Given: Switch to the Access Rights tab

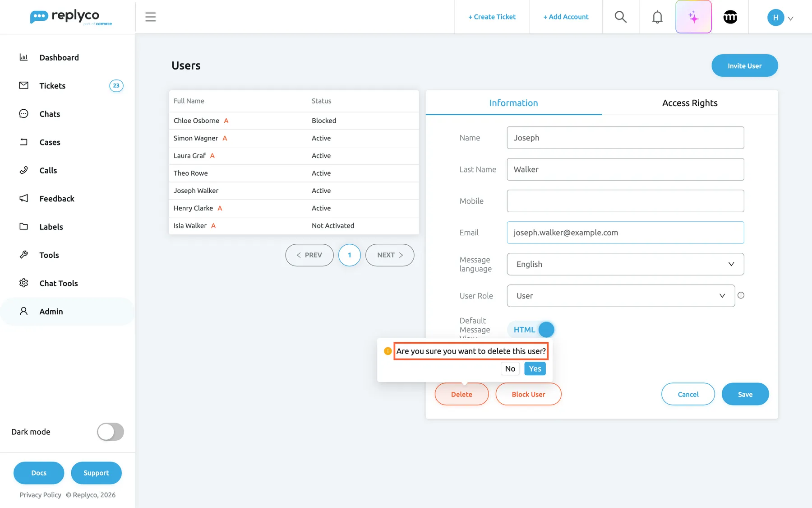Looking at the screenshot, I should pos(690,103).
